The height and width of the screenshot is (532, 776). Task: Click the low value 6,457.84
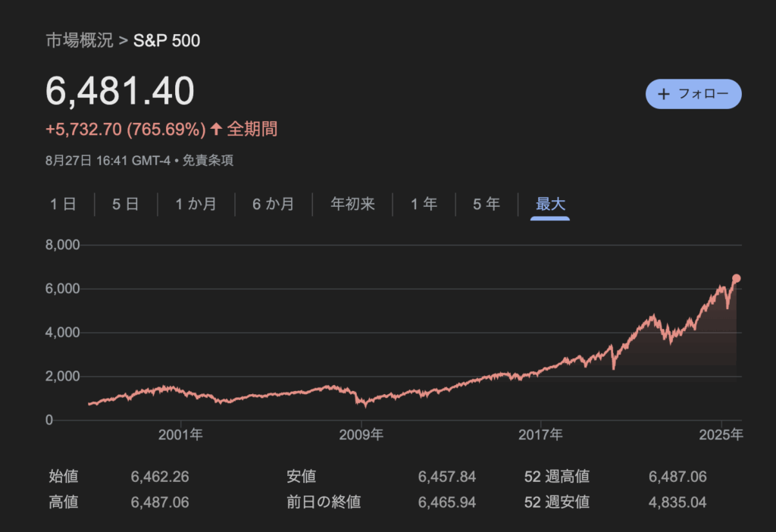447,477
